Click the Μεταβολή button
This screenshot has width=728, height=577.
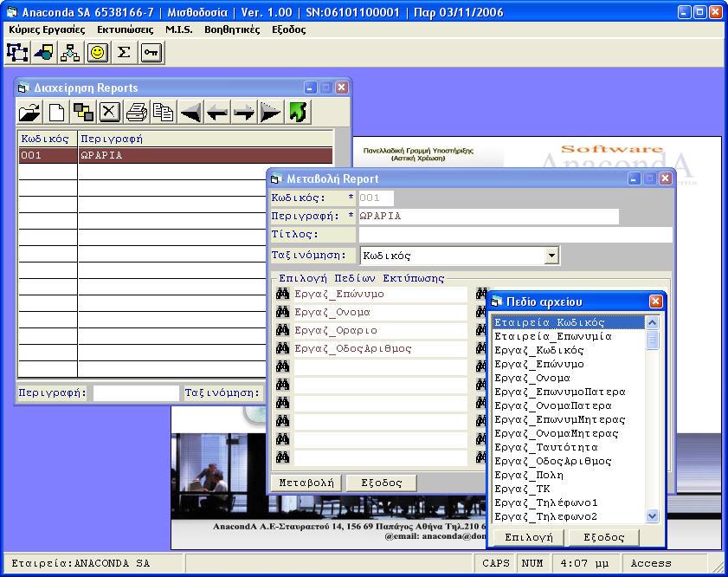[x=306, y=483]
